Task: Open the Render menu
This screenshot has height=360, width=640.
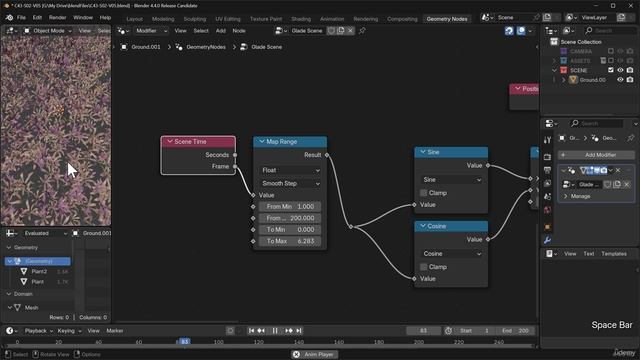Action: [x=58, y=18]
